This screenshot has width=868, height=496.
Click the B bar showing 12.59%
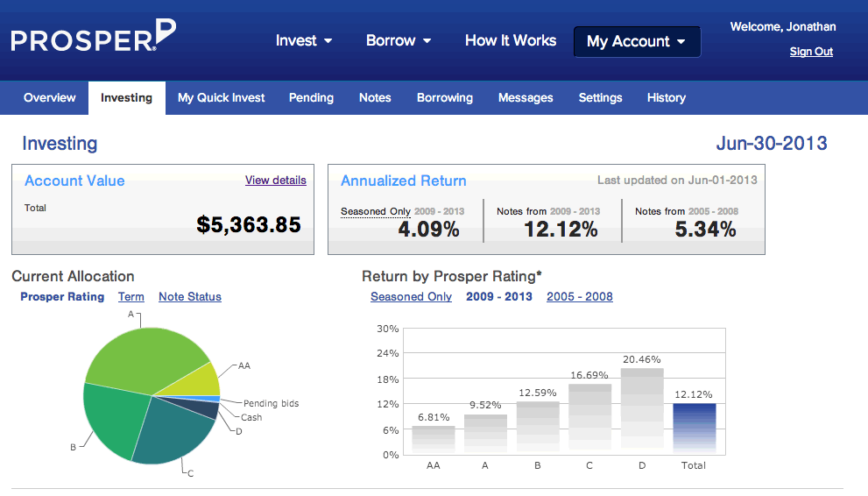[x=538, y=428]
